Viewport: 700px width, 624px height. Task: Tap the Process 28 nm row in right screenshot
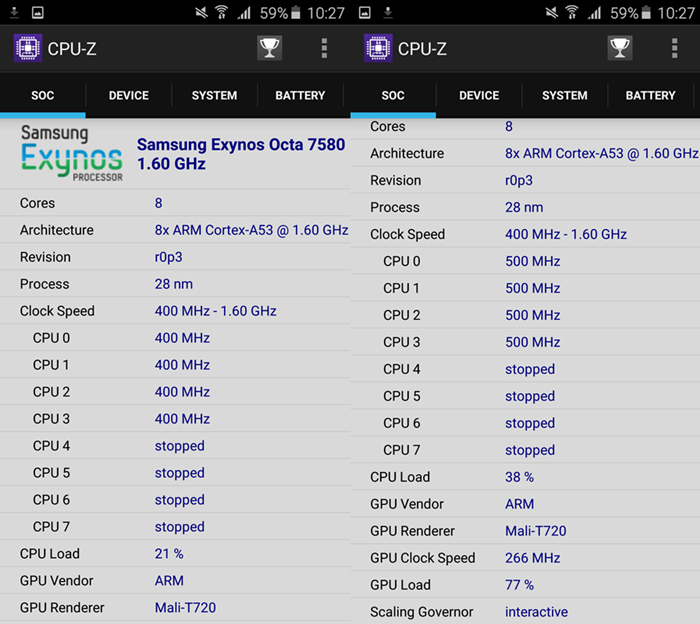(x=525, y=207)
